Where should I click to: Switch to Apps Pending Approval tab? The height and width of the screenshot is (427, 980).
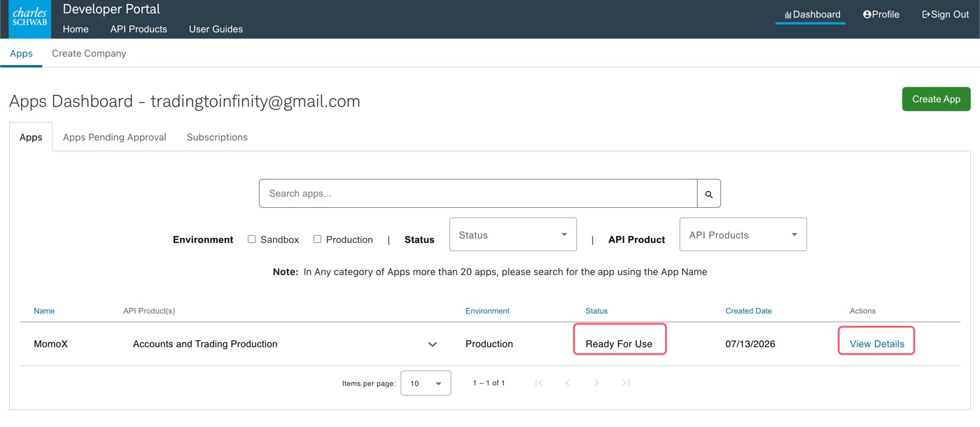tap(115, 137)
